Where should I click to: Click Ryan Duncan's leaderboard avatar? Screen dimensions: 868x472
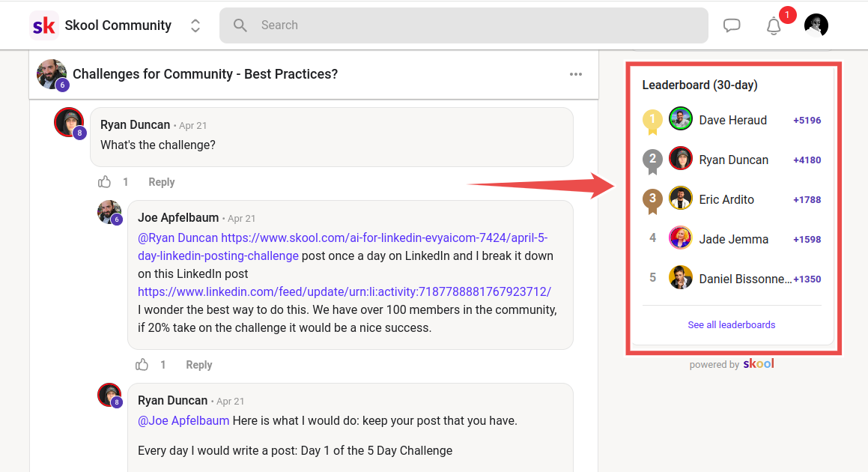(x=680, y=158)
